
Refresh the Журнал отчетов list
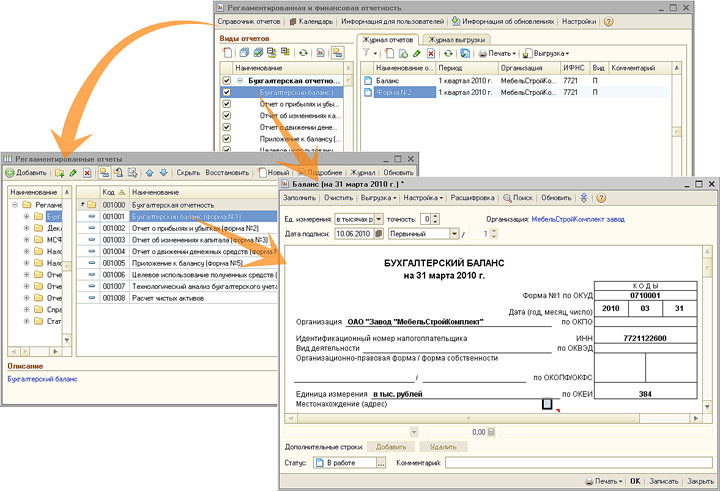tap(448, 53)
